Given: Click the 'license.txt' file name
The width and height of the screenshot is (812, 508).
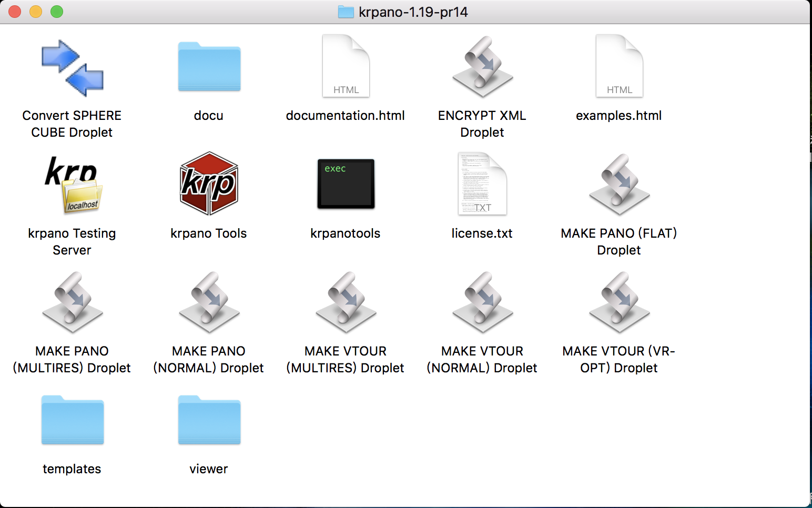Looking at the screenshot, I should tap(482, 233).
